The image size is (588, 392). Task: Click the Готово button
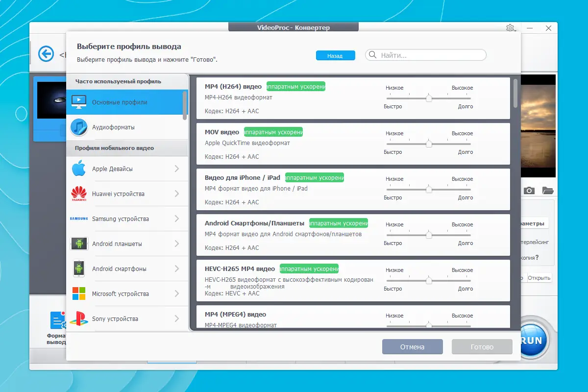pos(482,347)
